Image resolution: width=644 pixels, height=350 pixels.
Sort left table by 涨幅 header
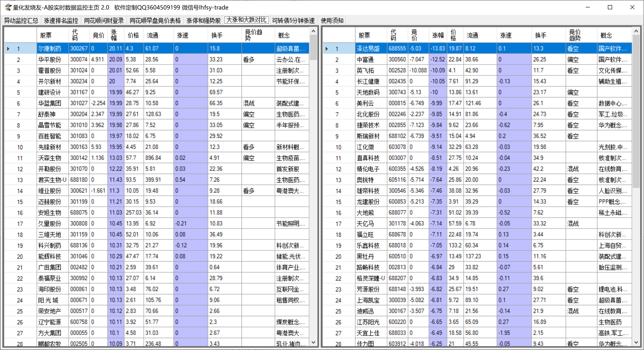(x=116, y=35)
